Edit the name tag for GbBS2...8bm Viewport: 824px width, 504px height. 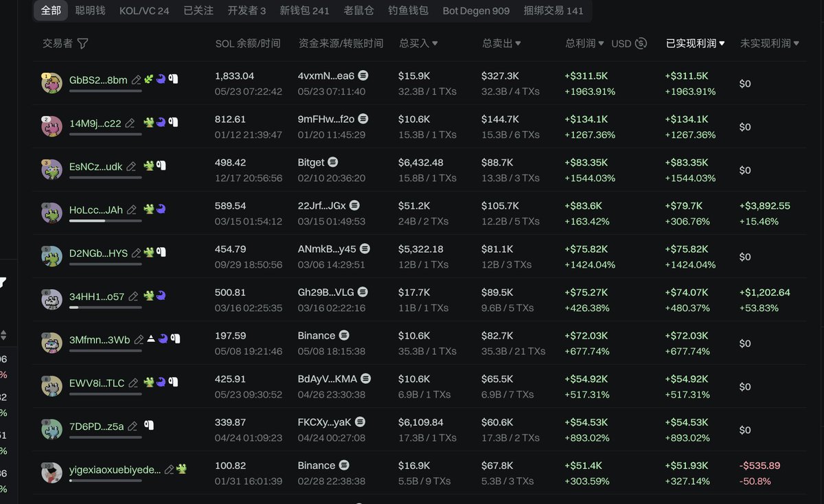137,80
